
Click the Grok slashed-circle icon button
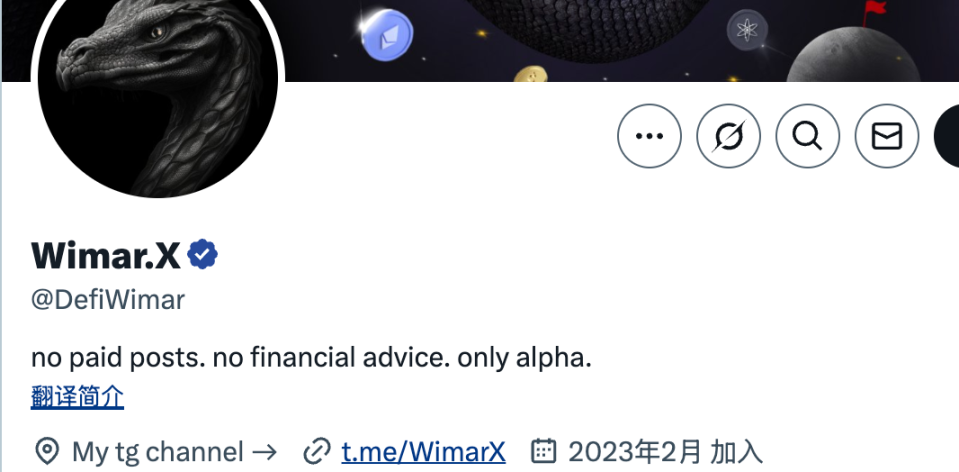(728, 136)
